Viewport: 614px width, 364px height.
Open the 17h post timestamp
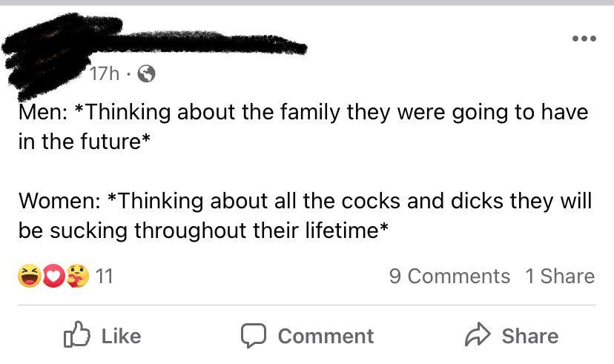pyautogui.click(x=104, y=73)
